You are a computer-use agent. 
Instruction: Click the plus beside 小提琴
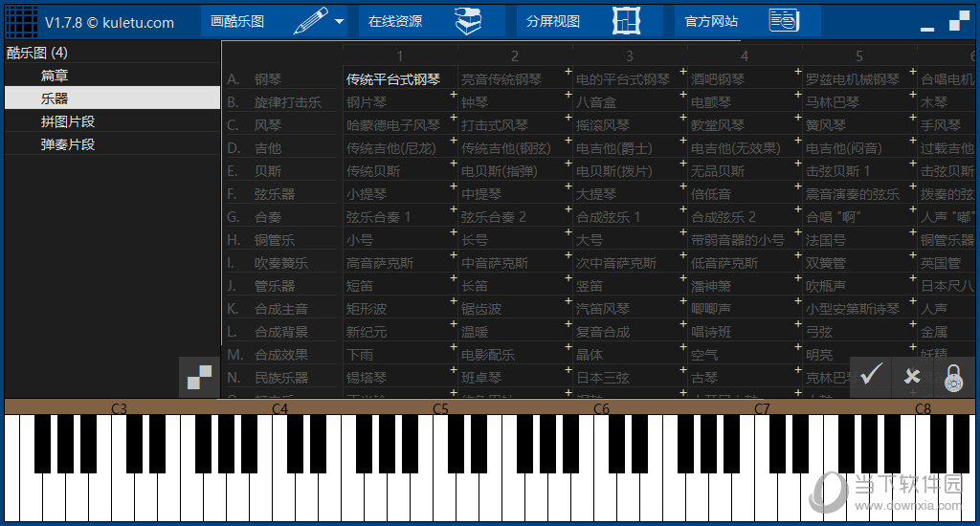coord(453,186)
